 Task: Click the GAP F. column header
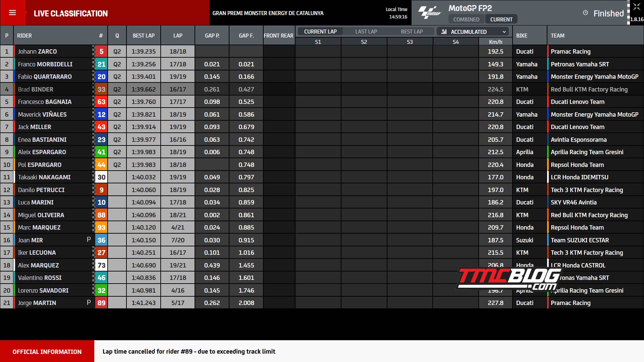point(246,36)
